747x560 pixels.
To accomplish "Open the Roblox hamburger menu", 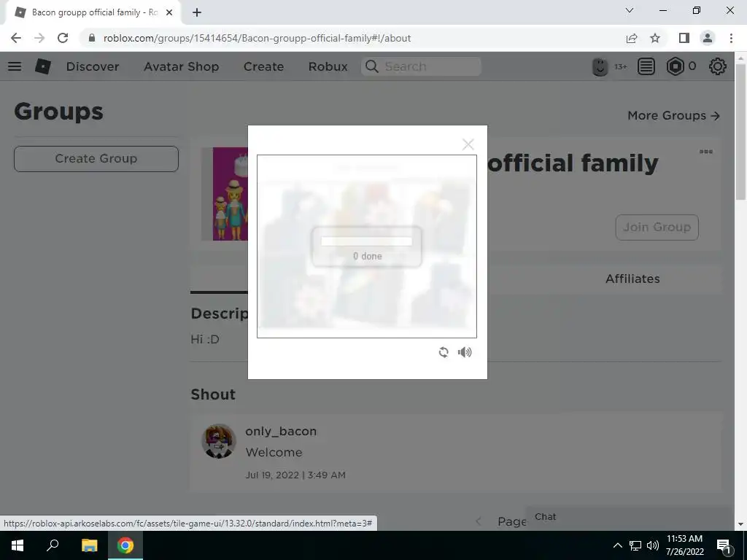I will click(15, 66).
